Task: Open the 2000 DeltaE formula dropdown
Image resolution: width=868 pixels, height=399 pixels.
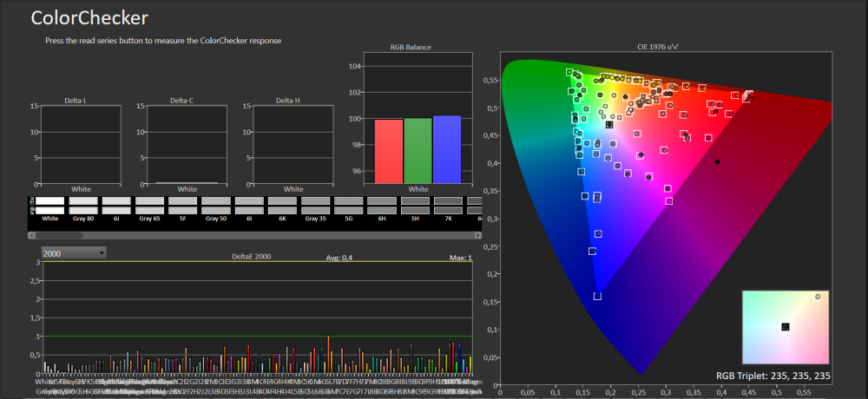Action: [x=72, y=252]
